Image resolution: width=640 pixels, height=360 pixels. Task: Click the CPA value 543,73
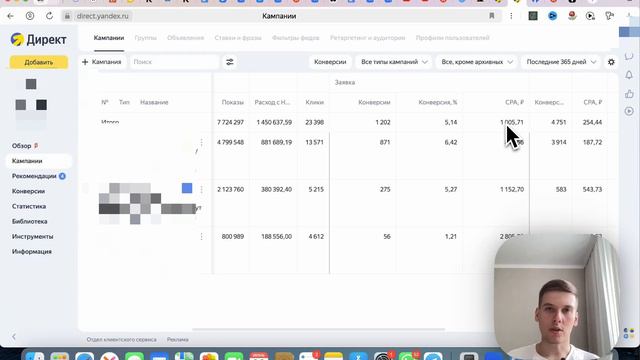click(592, 189)
